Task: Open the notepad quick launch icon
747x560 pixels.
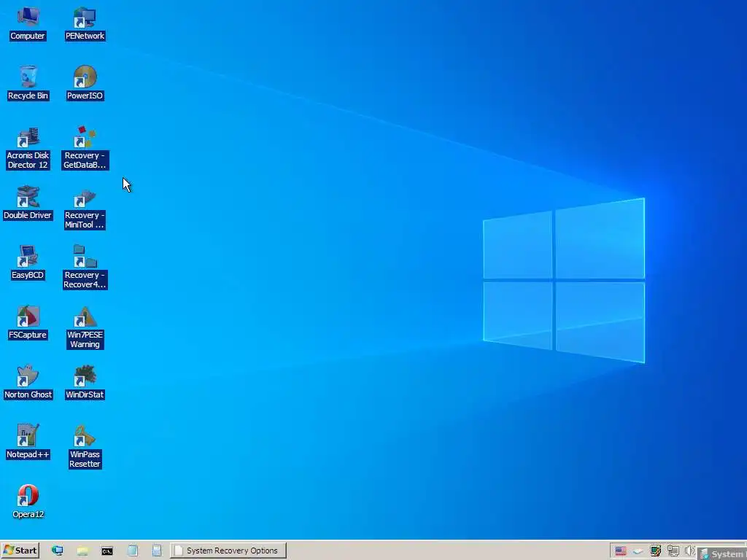Action: click(x=133, y=551)
